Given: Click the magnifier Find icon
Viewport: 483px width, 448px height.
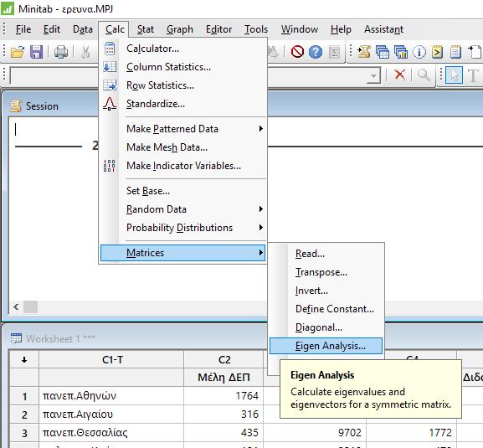Looking at the screenshot, I should (424, 75).
